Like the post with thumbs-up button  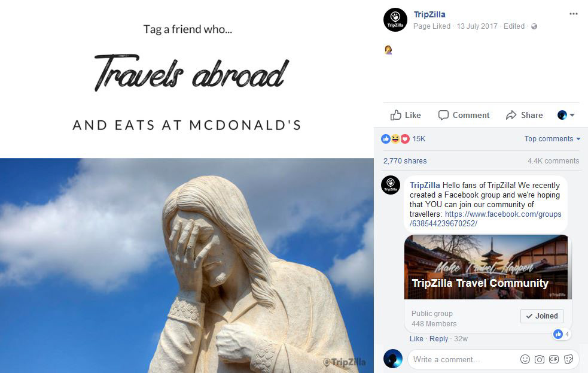coord(406,115)
